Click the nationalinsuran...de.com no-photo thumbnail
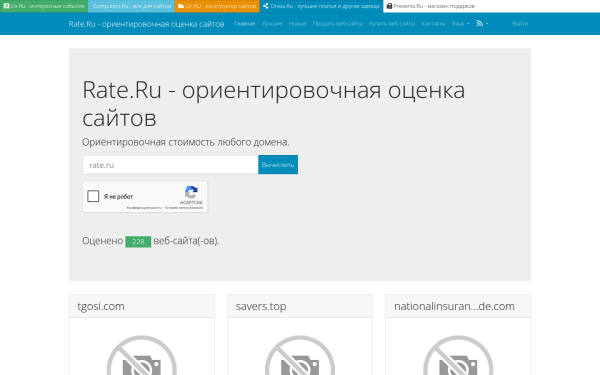Image resolution: width=600 pixels, height=375 pixels. (458, 355)
